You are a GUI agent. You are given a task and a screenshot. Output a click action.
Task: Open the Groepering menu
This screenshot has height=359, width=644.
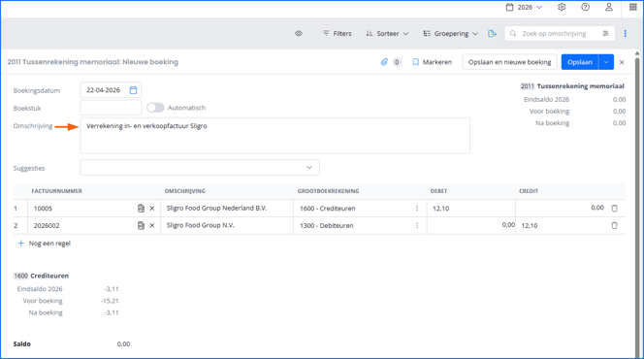451,33
